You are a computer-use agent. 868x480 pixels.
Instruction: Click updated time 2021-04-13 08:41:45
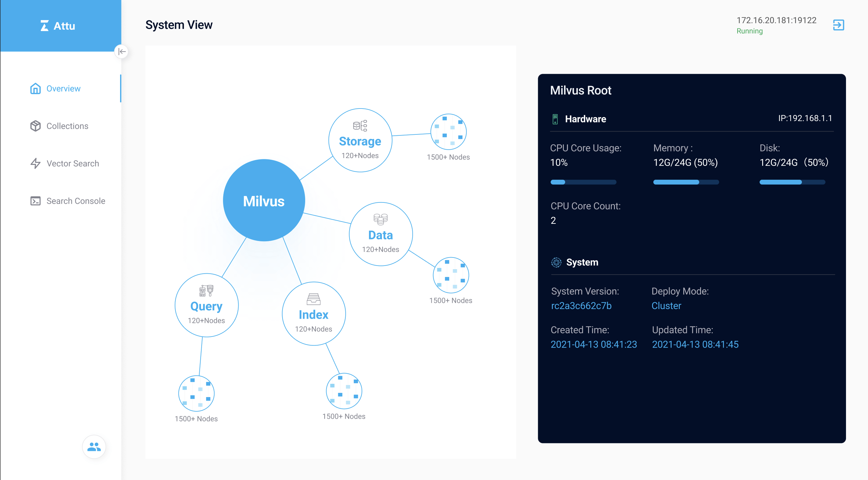[695, 344]
